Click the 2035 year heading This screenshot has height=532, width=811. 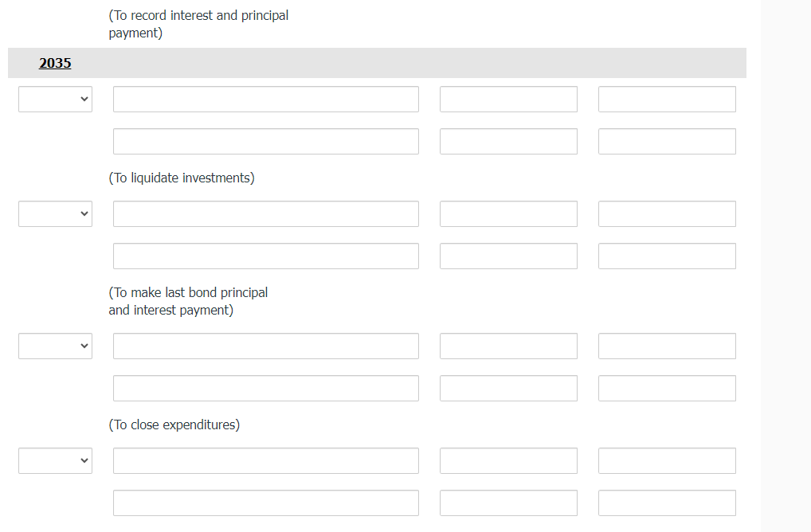tap(55, 63)
